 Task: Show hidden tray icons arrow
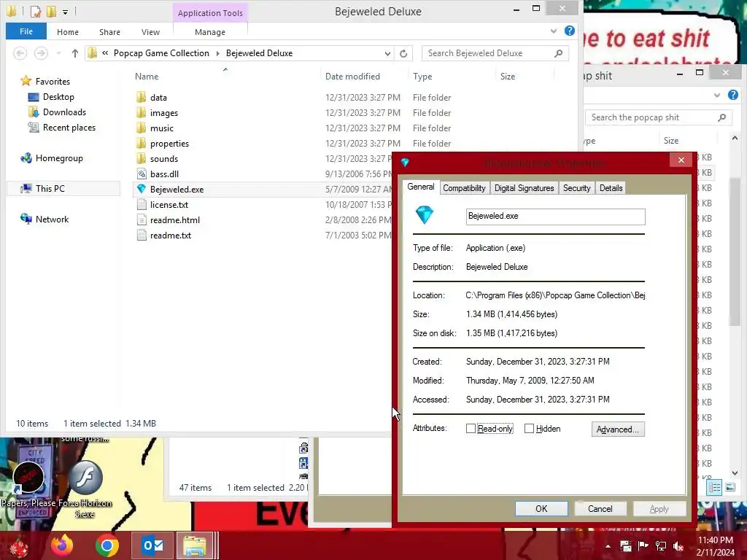click(x=608, y=546)
